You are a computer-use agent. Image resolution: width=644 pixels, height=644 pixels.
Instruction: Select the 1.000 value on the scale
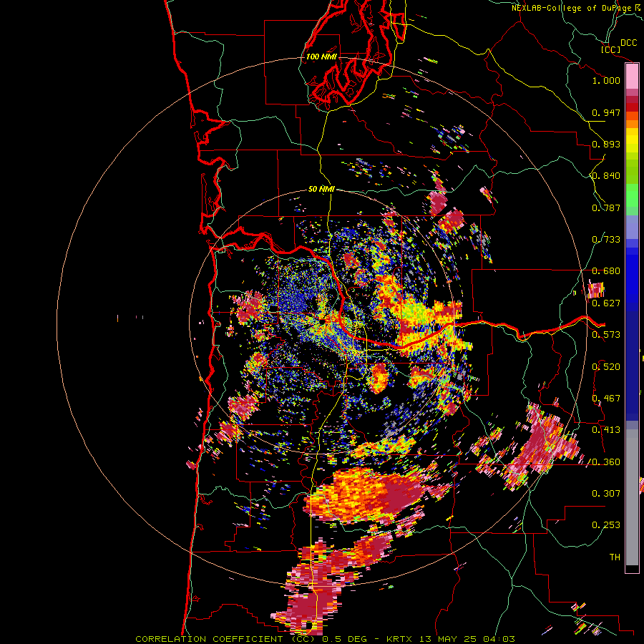click(606, 80)
